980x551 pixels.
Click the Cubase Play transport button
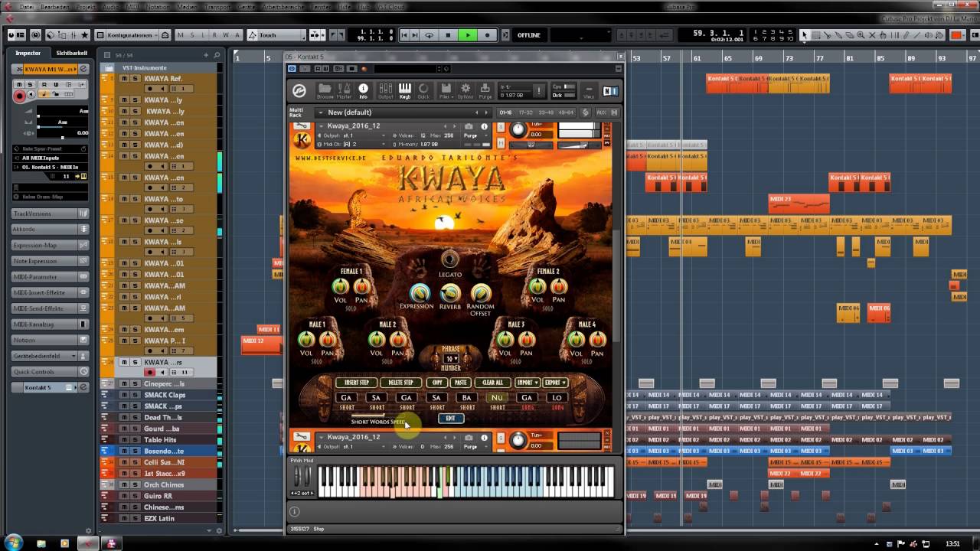[x=467, y=35]
